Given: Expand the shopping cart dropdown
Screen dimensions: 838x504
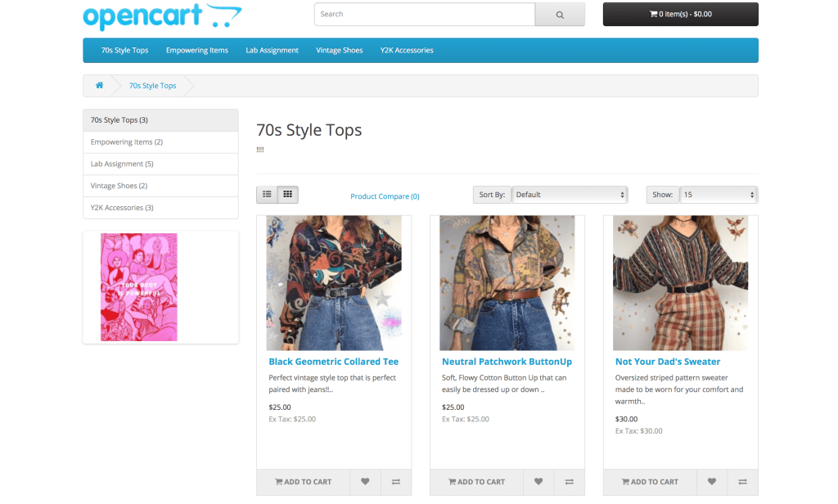Looking at the screenshot, I should click(680, 15).
